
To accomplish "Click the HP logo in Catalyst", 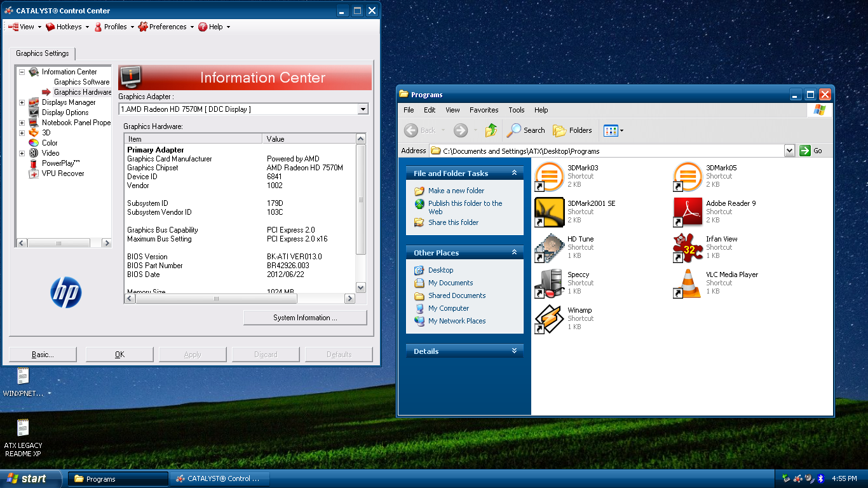I will pos(66,293).
